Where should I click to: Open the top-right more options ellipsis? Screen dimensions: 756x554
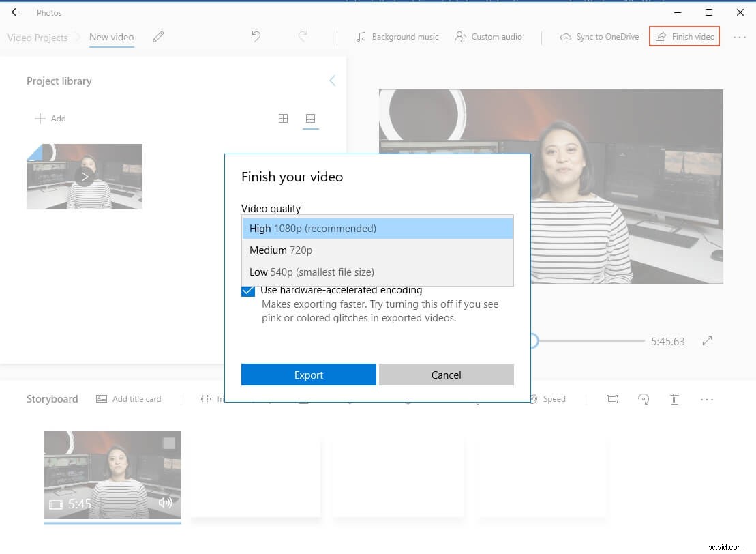[x=740, y=38]
